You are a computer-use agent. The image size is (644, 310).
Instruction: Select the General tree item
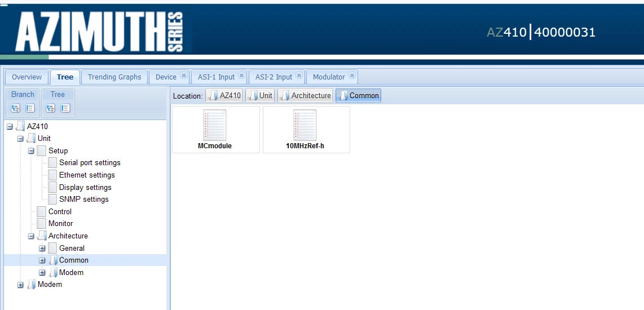click(72, 249)
